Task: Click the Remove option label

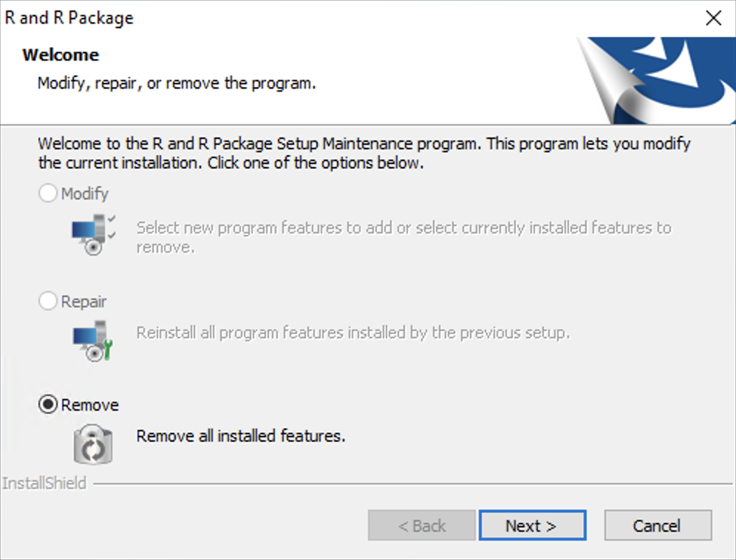Action: tap(90, 405)
